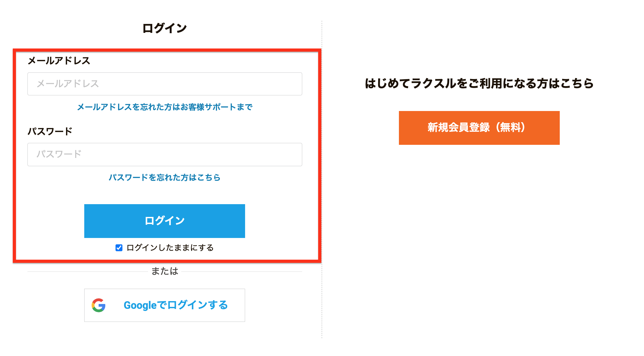Uncheck the ログインしたままにする checkbox

pyautogui.click(x=119, y=248)
